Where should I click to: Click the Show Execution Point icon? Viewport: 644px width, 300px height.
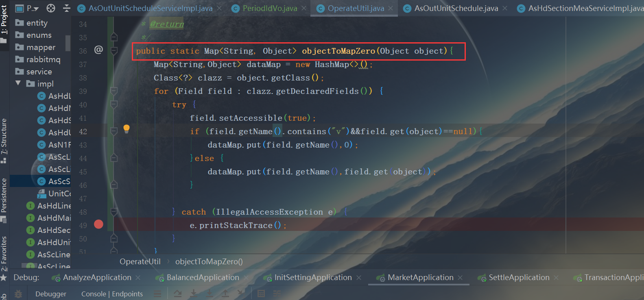(158, 293)
